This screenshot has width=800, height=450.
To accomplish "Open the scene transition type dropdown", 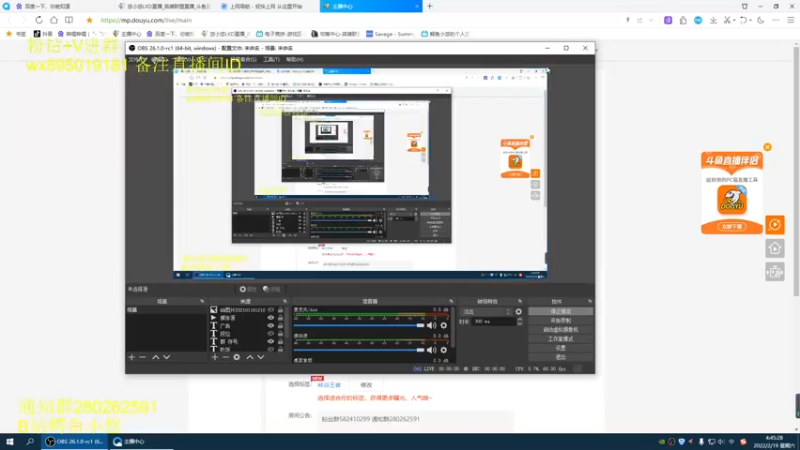I will click(x=486, y=312).
